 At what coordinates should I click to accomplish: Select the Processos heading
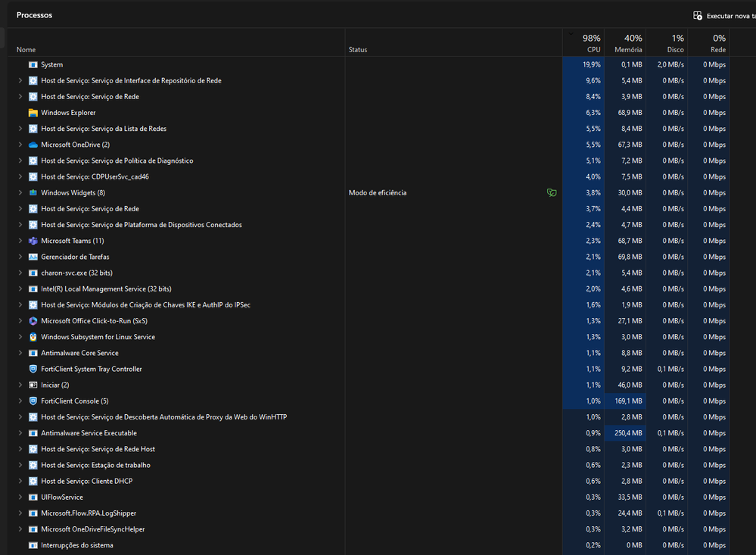pos(34,15)
